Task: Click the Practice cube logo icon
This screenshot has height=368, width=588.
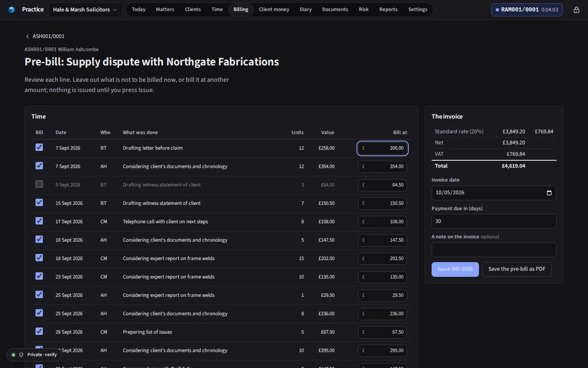Action: (x=11, y=9)
